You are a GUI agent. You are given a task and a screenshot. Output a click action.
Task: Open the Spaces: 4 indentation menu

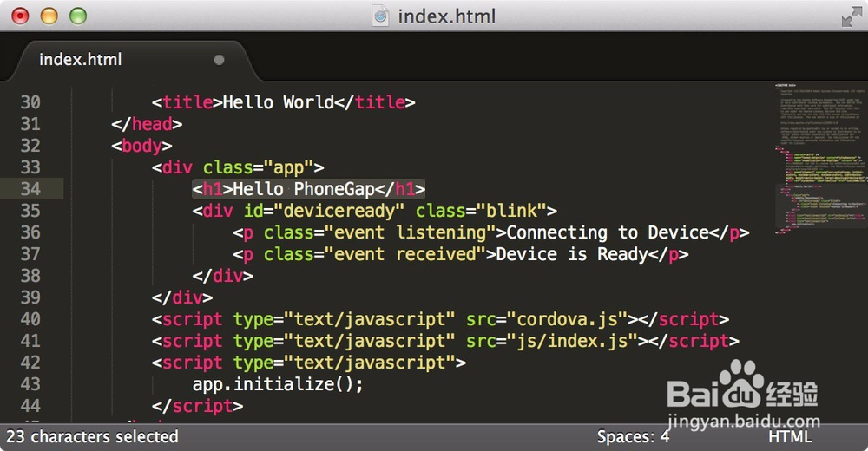[x=633, y=436]
